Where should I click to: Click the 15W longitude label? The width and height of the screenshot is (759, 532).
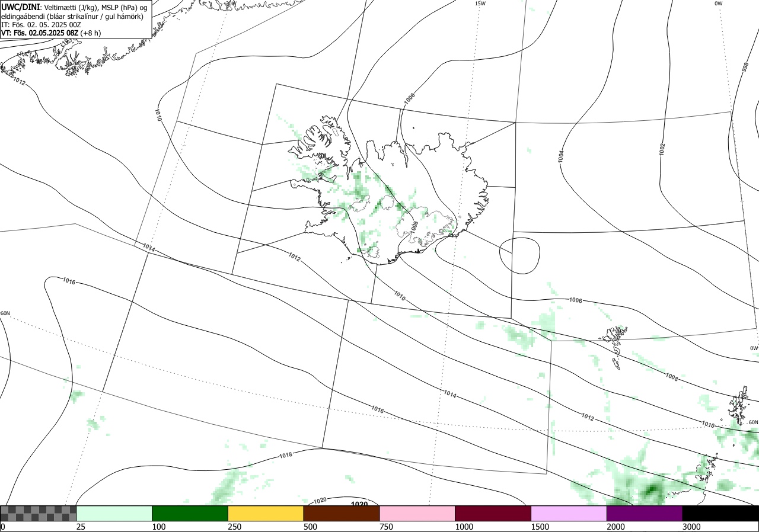pyautogui.click(x=480, y=4)
